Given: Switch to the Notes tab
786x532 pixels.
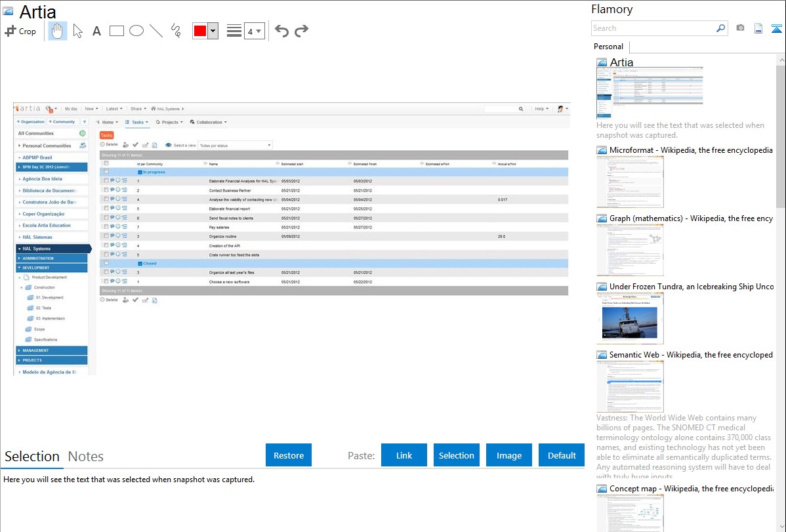Looking at the screenshot, I should (85, 457).
